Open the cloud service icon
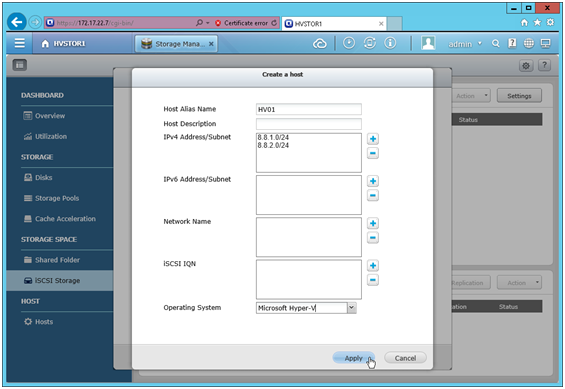This screenshot has width=565, height=389. click(320, 44)
